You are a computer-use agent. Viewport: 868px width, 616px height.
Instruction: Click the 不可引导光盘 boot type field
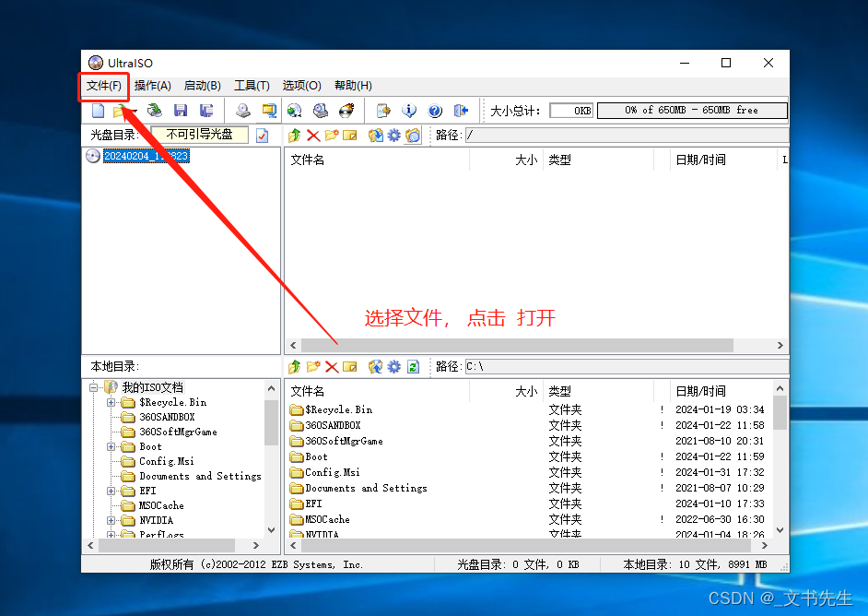click(199, 135)
